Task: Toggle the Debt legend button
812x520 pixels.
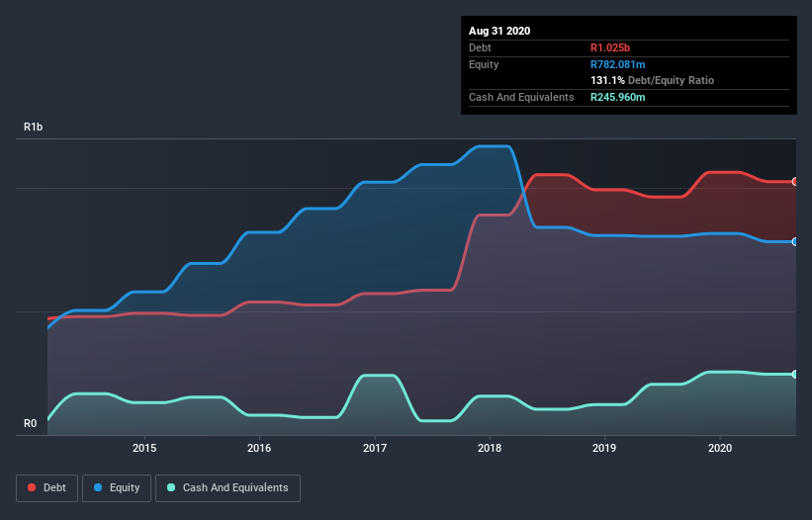Action: click(x=46, y=488)
